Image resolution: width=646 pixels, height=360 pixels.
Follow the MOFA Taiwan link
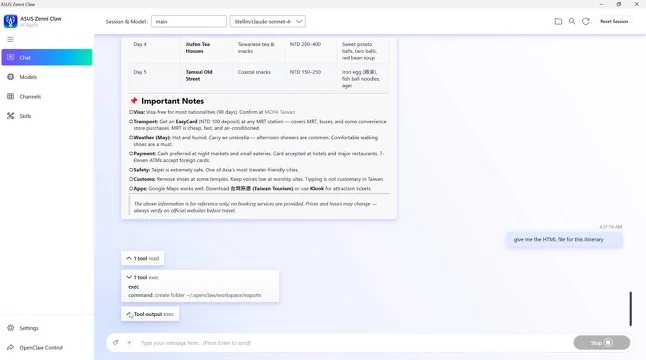pyautogui.click(x=280, y=112)
